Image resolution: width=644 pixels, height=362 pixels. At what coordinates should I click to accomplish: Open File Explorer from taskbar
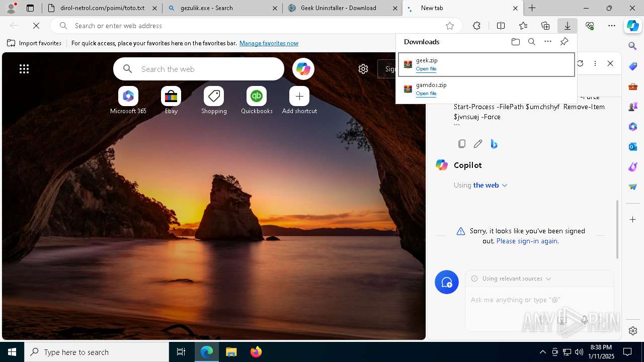231,352
